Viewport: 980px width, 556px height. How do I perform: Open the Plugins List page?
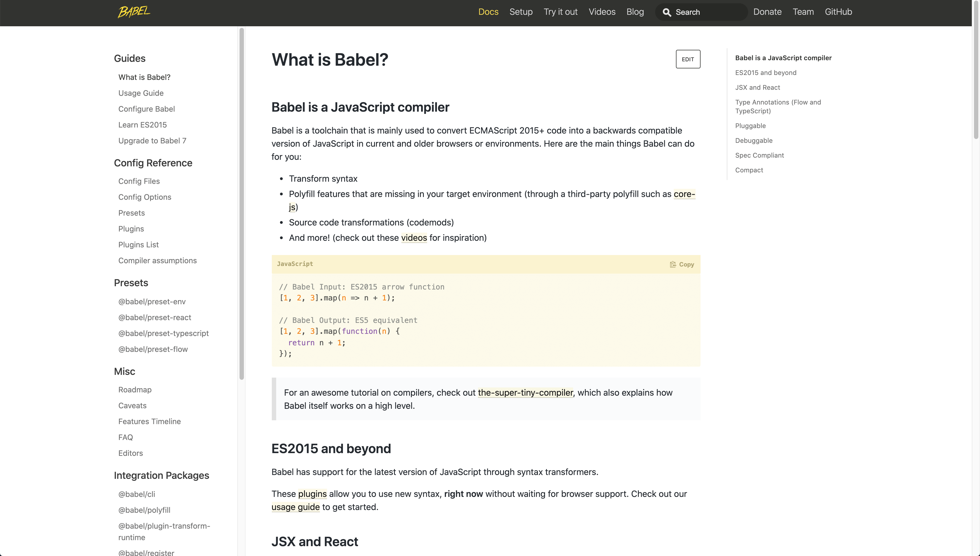point(138,244)
